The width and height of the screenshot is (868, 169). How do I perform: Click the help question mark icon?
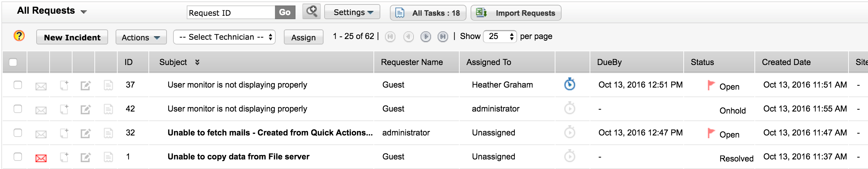tap(19, 36)
